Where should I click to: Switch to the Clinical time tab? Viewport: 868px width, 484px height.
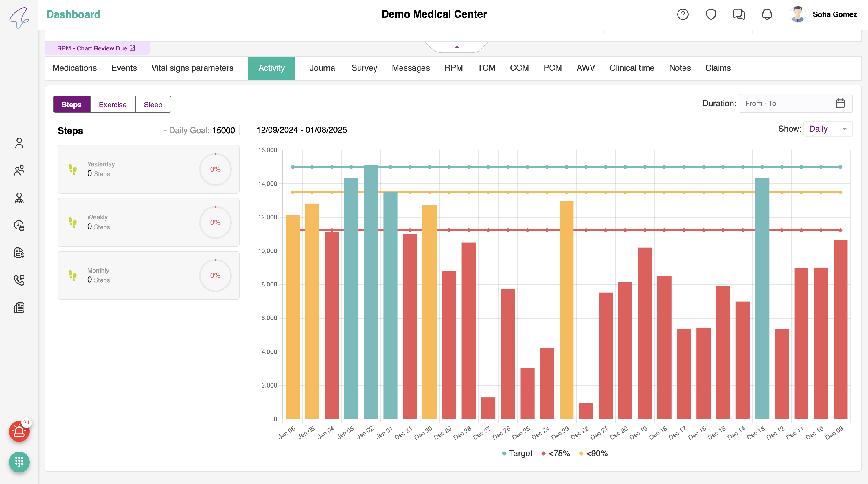click(x=632, y=68)
